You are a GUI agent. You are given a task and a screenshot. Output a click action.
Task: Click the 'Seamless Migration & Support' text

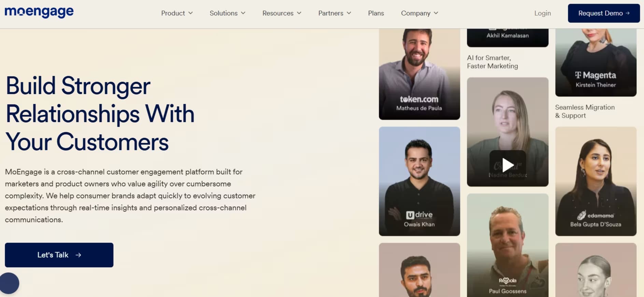pyautogui.click(x=585, y=111)
